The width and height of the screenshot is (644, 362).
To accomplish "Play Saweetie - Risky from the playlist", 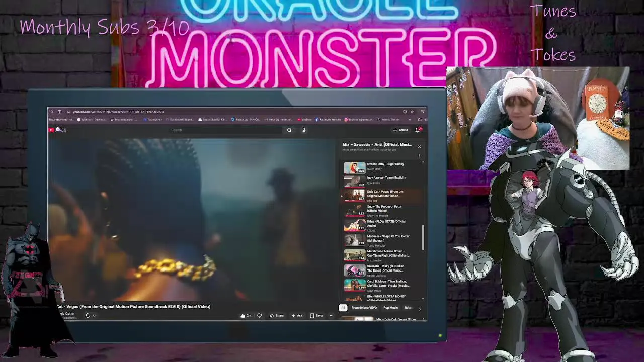I will (x=382, y=270).
